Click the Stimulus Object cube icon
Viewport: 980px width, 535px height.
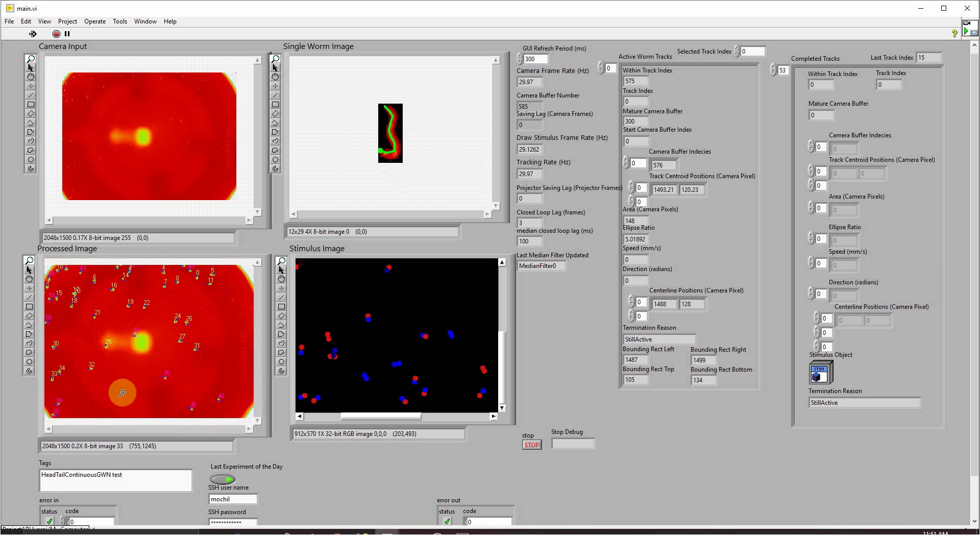[820, 373]
